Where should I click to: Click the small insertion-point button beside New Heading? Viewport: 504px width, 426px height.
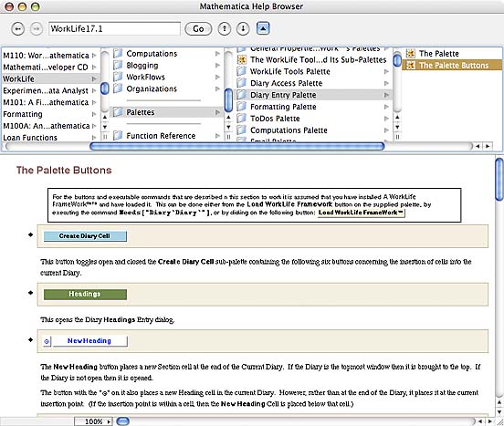coord(47,341)
